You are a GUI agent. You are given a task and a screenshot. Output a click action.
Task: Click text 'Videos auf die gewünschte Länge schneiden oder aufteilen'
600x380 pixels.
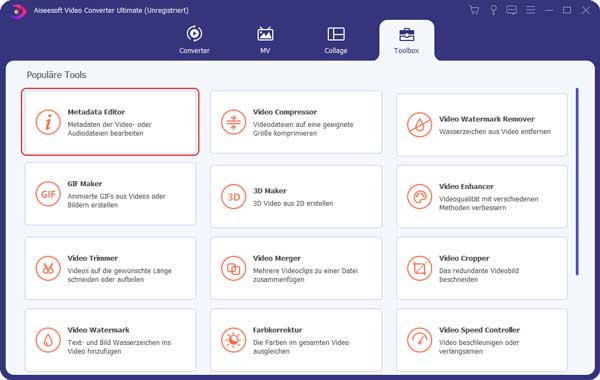click(x=119, y=275)
